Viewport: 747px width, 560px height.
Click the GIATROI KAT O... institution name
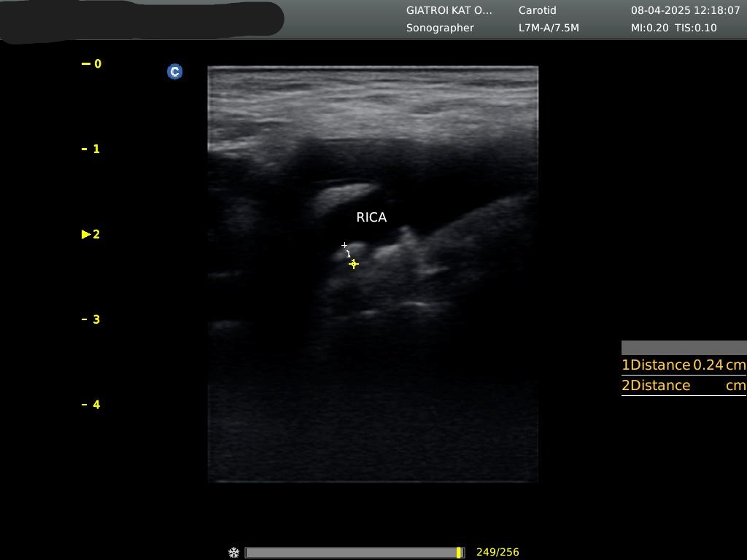coord(449,10)
